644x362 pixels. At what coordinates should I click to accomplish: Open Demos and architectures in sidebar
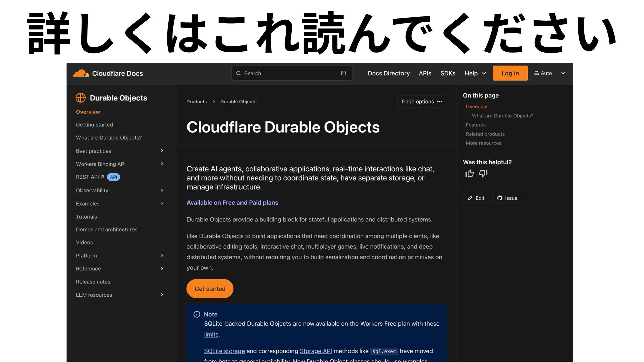107,229
